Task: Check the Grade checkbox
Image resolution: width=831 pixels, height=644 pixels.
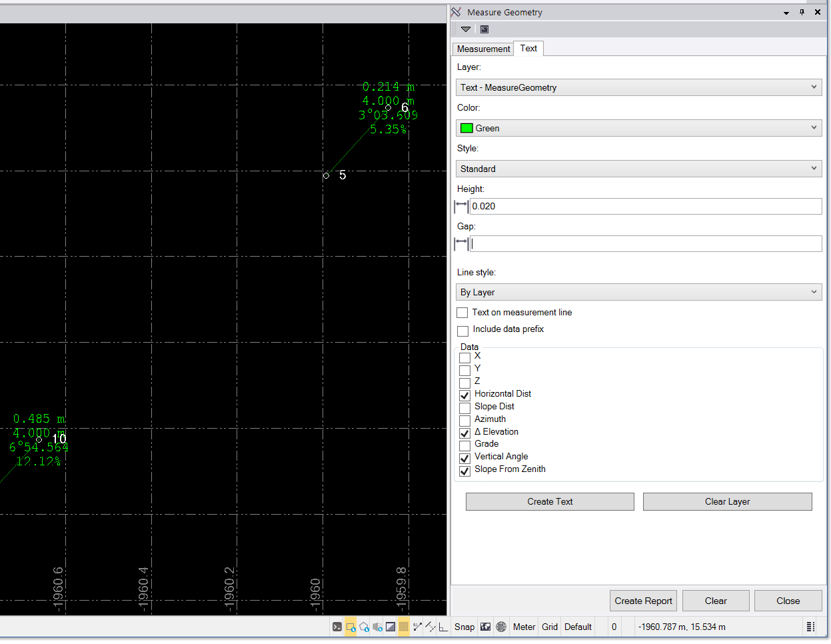Action: click(x=465, y=446)
